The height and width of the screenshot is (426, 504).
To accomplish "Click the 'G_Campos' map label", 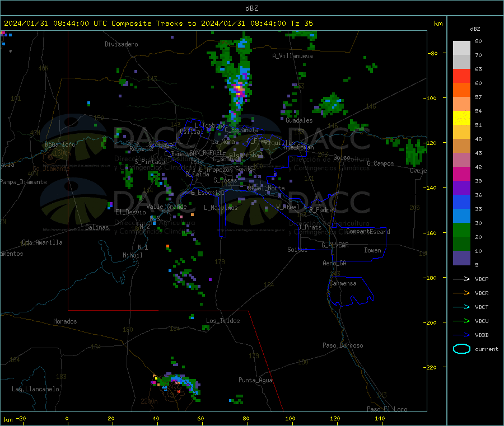I will [380, 163].
